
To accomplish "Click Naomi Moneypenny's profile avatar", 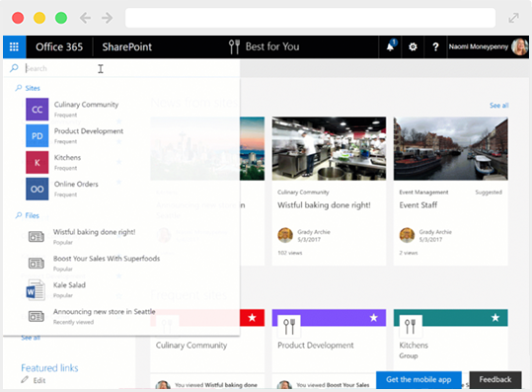I will 519,46.
